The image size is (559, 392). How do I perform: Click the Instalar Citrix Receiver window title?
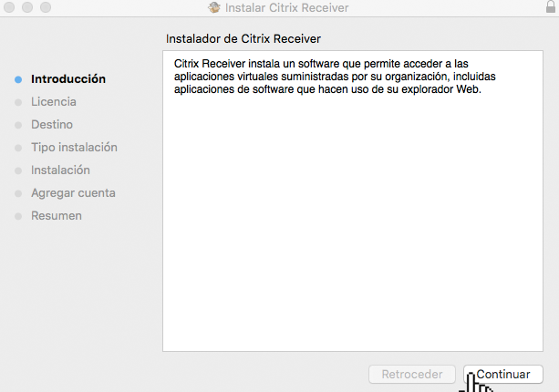point(286,7)
